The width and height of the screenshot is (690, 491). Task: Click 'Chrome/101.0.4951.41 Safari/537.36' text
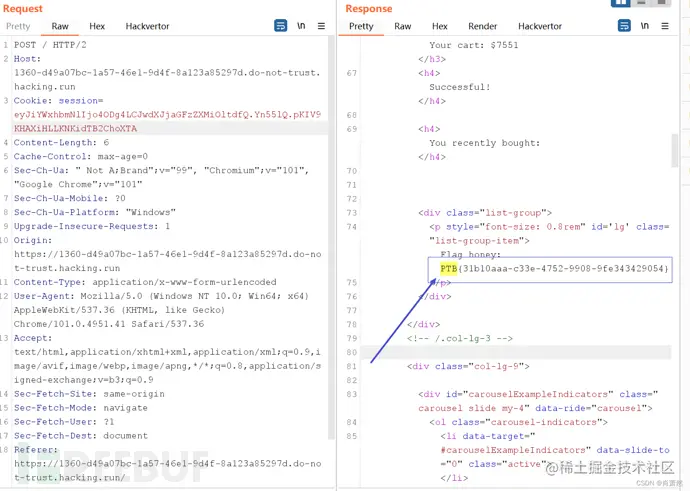click(109, 324)
